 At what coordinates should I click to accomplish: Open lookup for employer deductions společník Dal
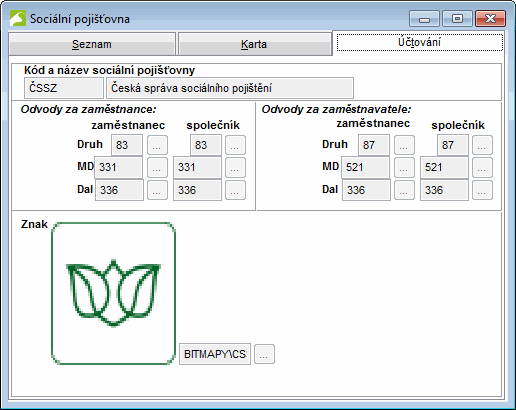point(482,190)
